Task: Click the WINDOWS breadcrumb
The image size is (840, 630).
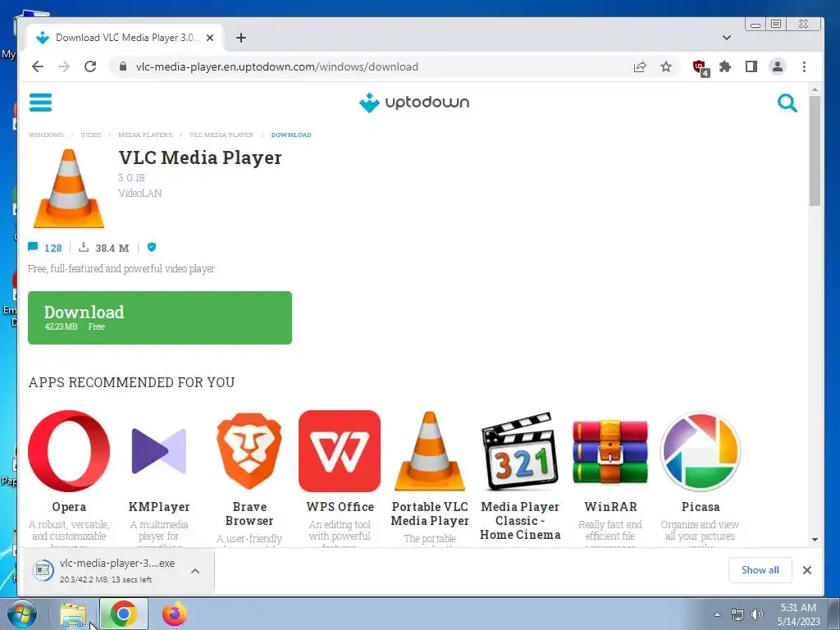Action: pyautogui.click(x=46, y=135)
